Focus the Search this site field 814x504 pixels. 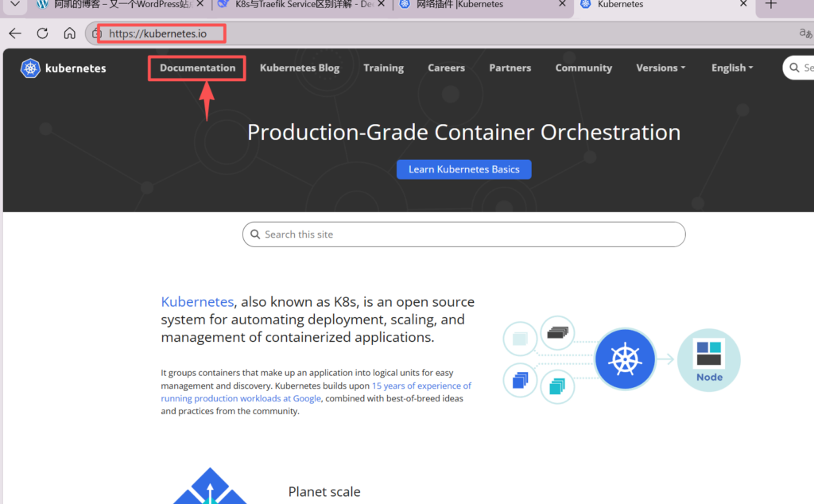(469, 235)
